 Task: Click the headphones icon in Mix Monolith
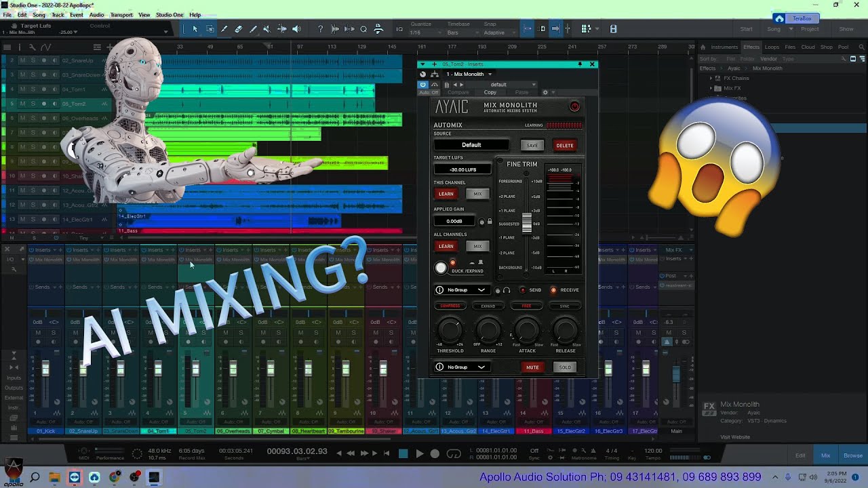506,290
